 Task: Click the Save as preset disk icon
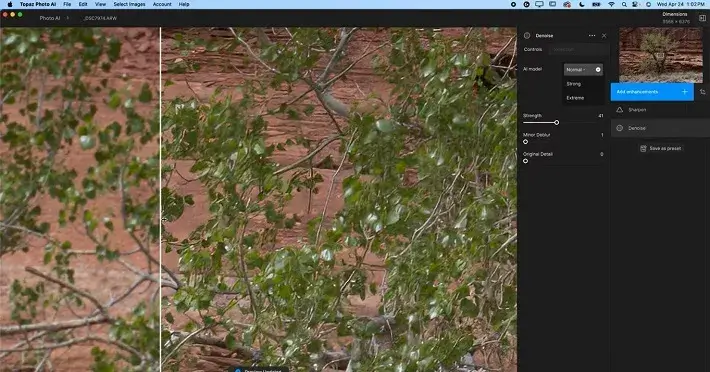pyautogui.click(x=643, y=148)
